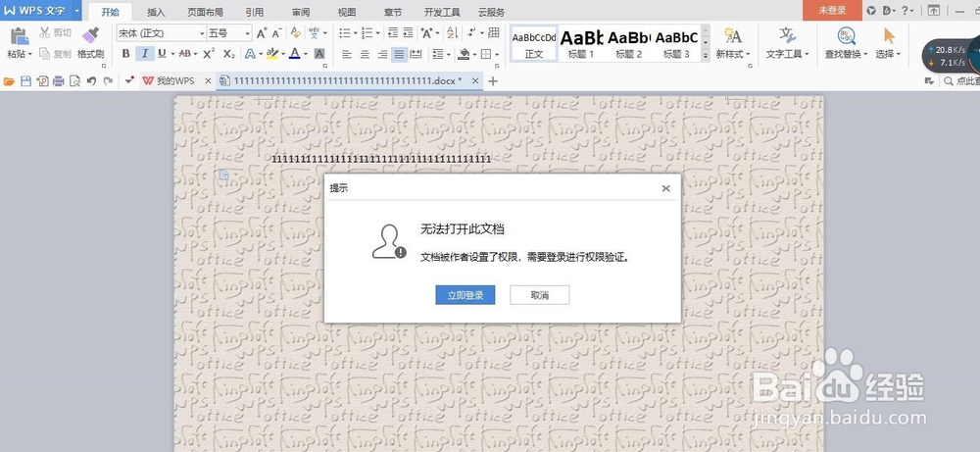
Task: Open the bullet list dropdown arrow
Action: pyautogui.click(x=355, y=33)
